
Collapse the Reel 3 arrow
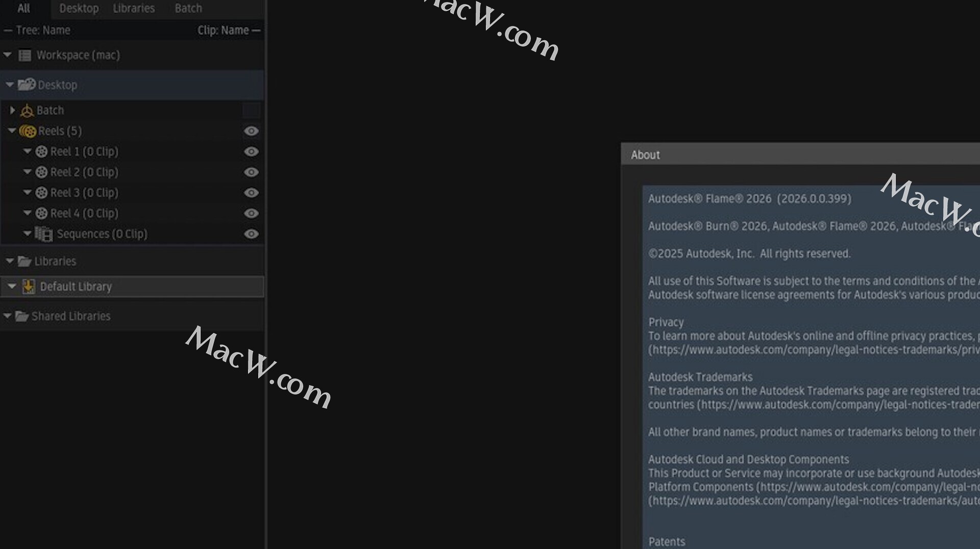[28, 192]
